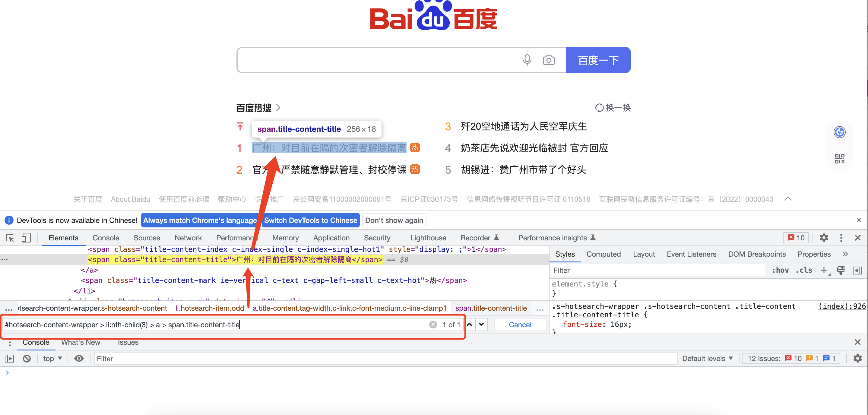Screen dimensions: 868x415
Task: Click the camera icon in the search box
Action: (549, 60)
